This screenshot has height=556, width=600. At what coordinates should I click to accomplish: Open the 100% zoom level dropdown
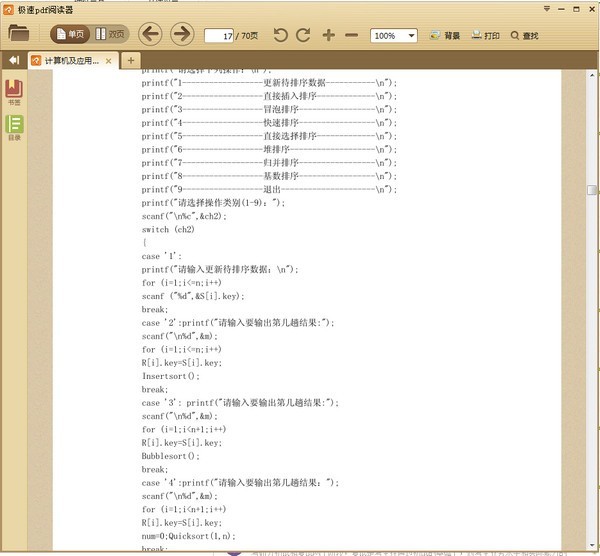[394, 36]
